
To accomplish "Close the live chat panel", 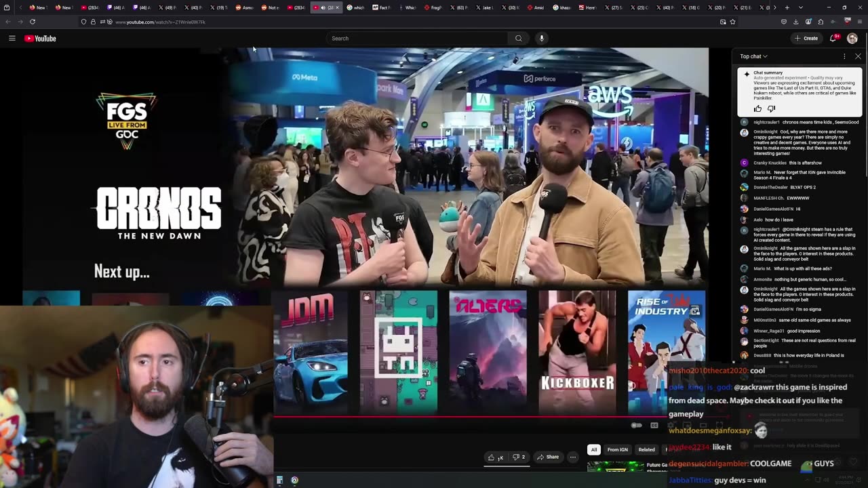I will point(858,56).
